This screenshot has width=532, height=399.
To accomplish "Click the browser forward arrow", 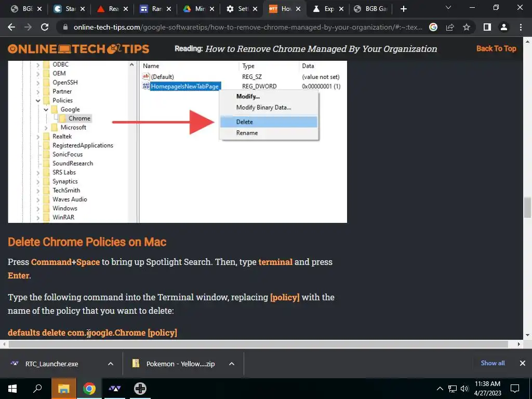I will tap(28, 27).
